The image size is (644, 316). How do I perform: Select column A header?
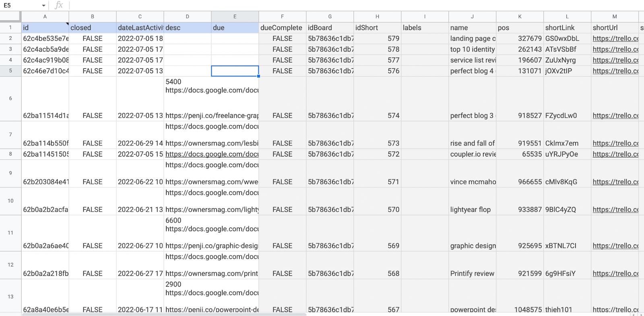tap(45, 17)
